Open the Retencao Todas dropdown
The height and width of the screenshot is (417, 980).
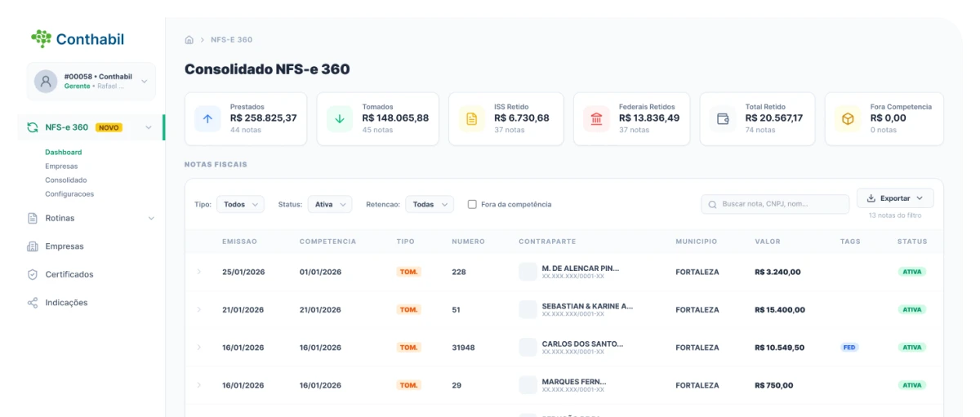(x=429, y=204)
